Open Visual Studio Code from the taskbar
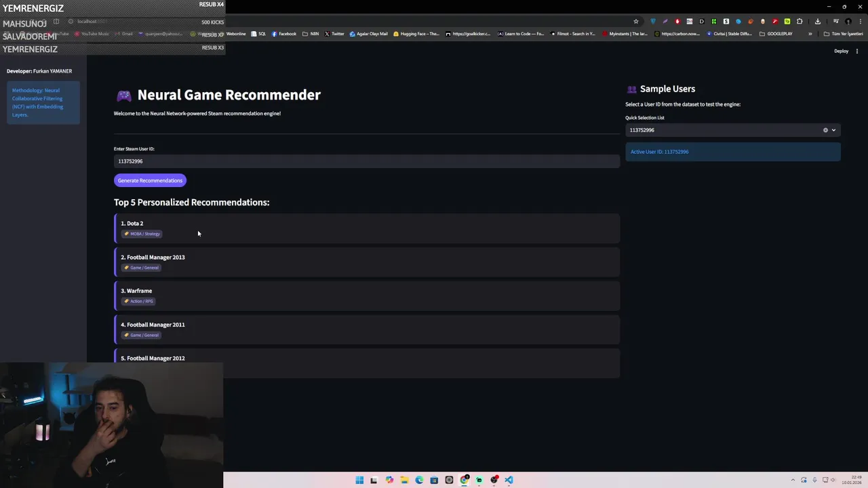Viewport: 868px width, 488px height. coord(509,480)
